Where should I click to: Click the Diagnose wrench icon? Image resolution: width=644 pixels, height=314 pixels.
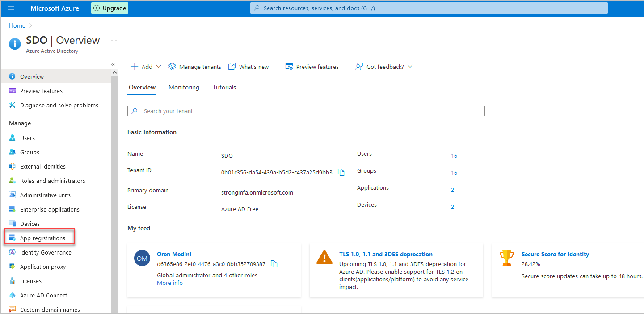(x=12, y=105)
